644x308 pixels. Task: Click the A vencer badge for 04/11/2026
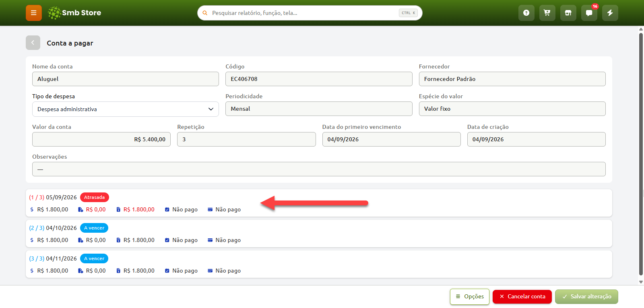coord(94,258)
